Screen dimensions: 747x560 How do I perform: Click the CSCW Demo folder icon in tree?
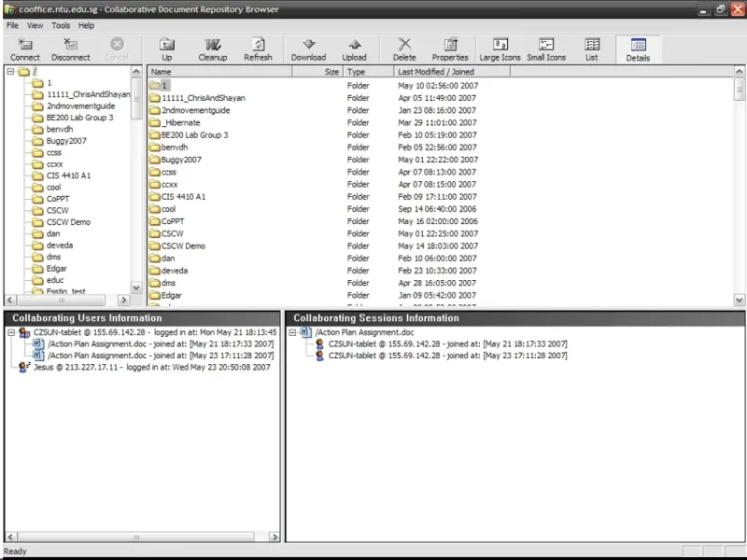37,222
